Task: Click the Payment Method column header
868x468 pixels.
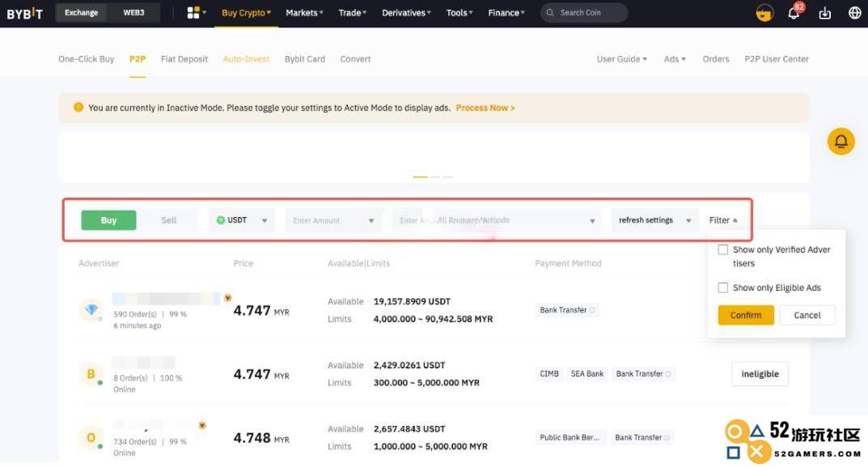Action: pos(568,263)
